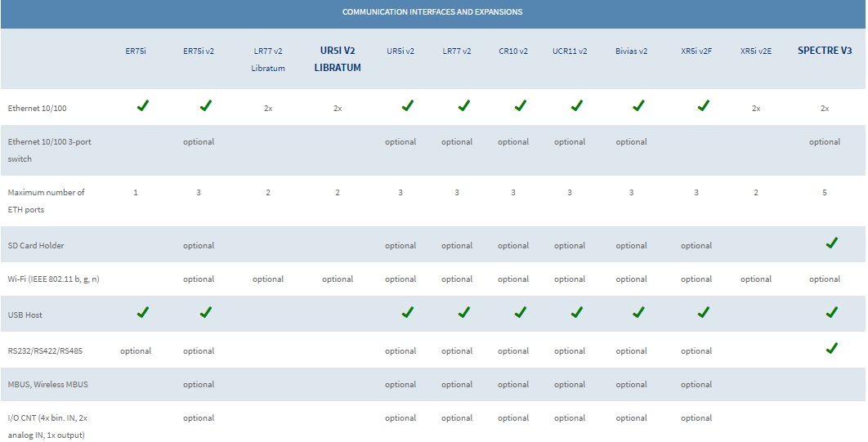Click max ETH ports value '5' under SPECTRE V3
The image size is (868, 442).
point(825,193)
